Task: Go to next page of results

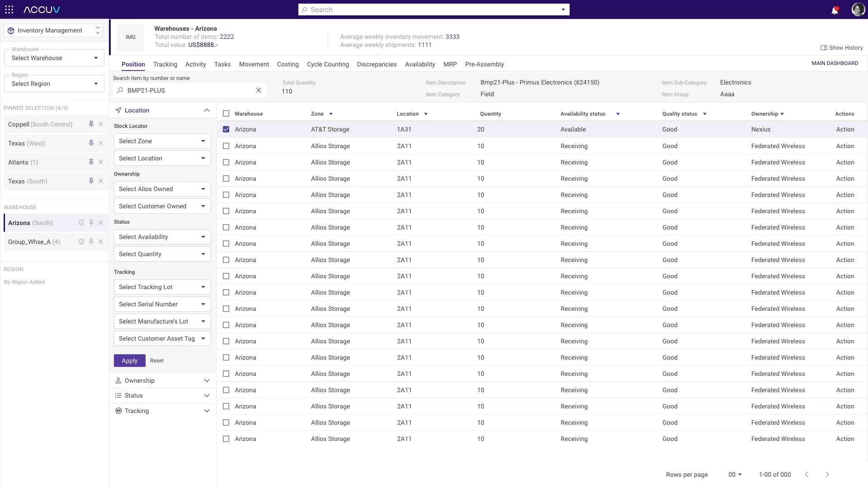Action: point(827,474)
